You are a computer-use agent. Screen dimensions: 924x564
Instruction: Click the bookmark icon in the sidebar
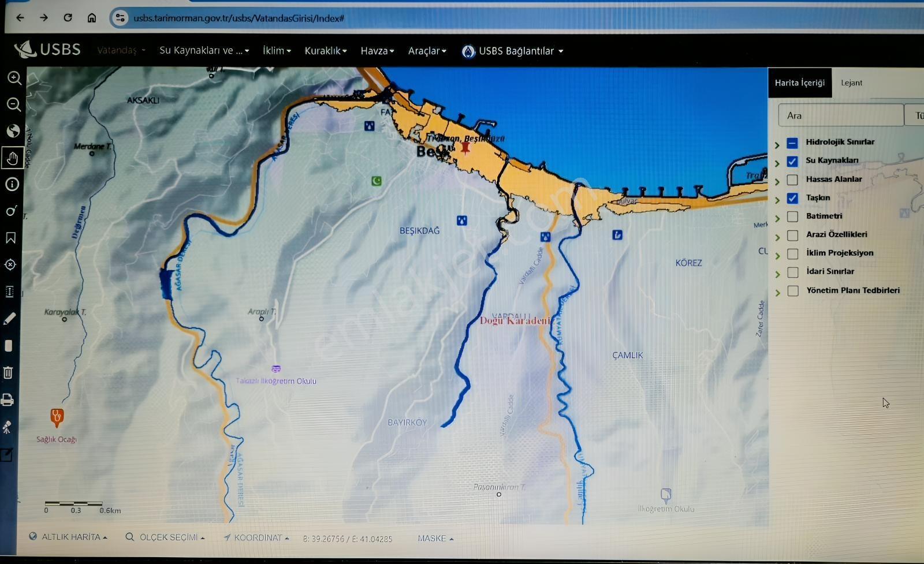[x=11, y=238]
